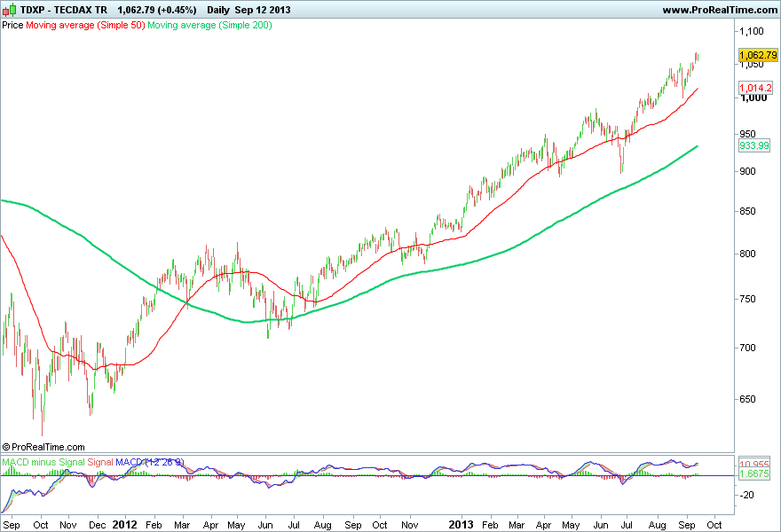The height and width of the screenshot is (532, 781).
Task: Open the www.ProRealTime.com link in header
Action: [720, 10]
